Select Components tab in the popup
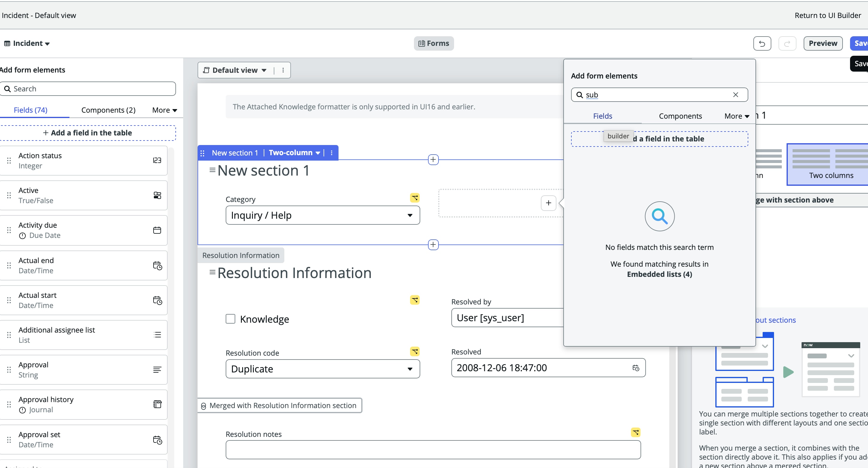 pos(680,116)
